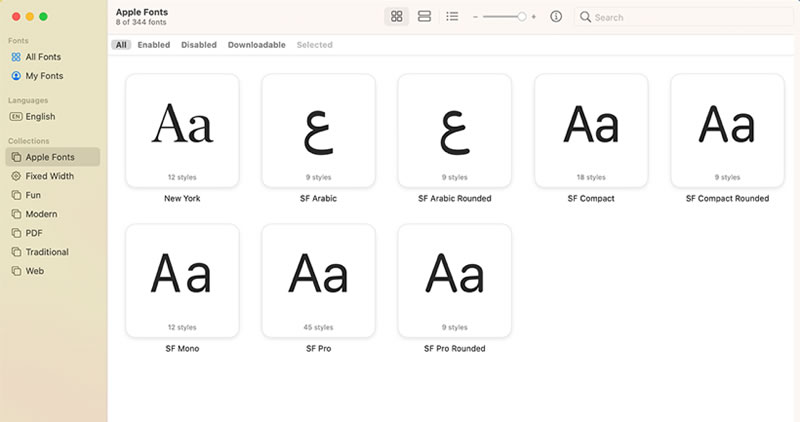Screen dimensions: 800x422
Task: Open My Fonts in sidebar
Action: pos(53,76)
